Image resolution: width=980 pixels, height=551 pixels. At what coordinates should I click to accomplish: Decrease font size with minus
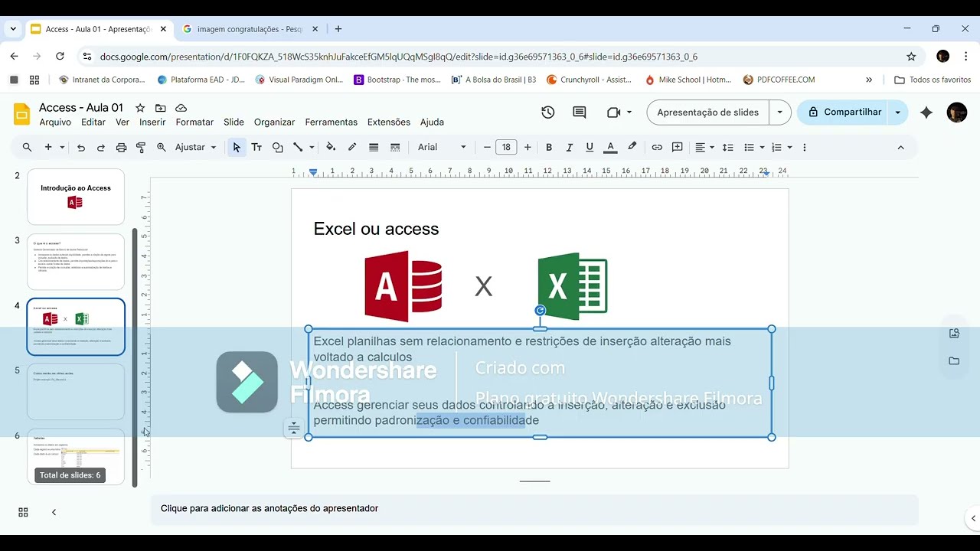point(487,147)
